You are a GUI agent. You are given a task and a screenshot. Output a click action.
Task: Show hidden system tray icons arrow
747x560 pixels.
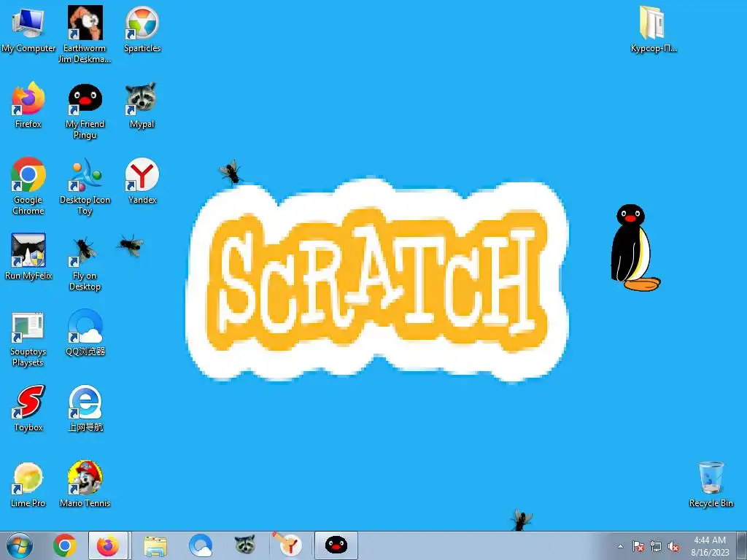[x=620, y=547]
